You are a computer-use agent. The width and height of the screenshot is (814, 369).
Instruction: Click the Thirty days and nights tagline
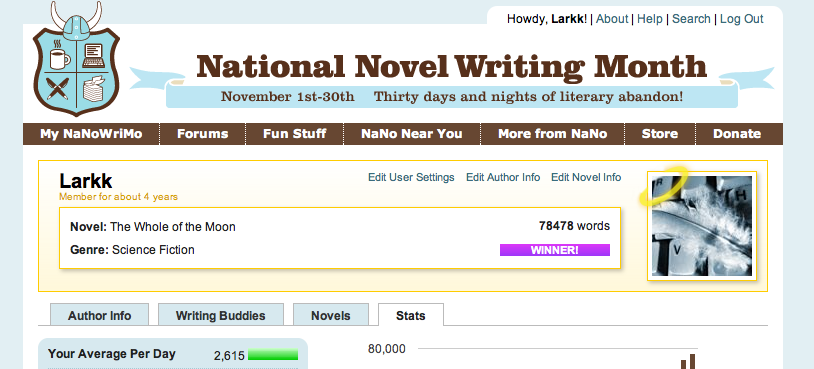[528, 97]
